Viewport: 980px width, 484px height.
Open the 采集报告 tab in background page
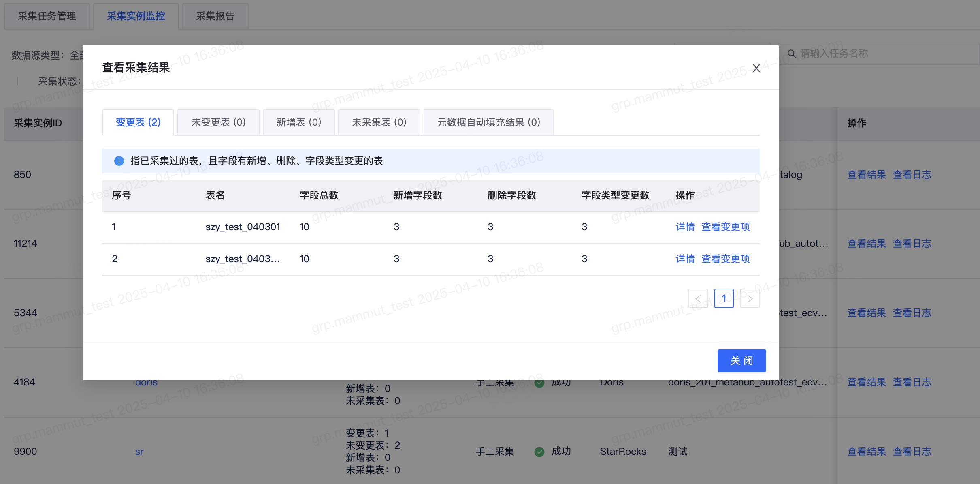point(215,16)
